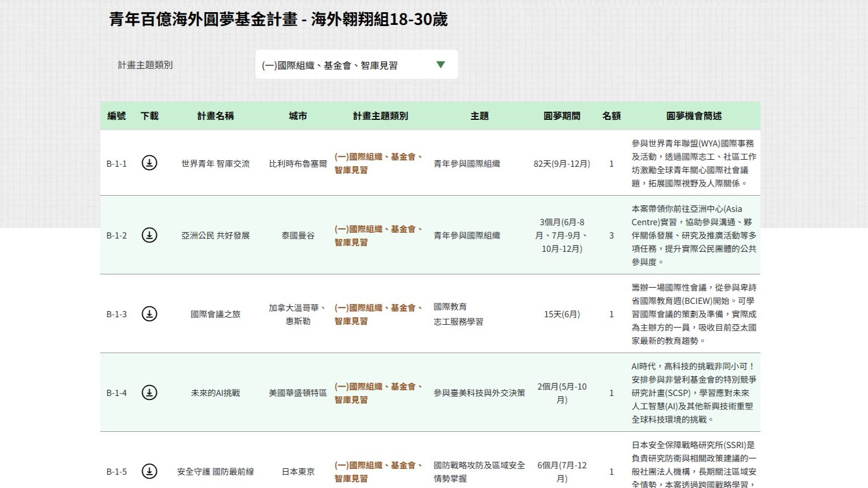This screenshot has width=868, height=488.
Task: Open the 安全守護 國防最前線 plan
Action: tap(215, 472)
